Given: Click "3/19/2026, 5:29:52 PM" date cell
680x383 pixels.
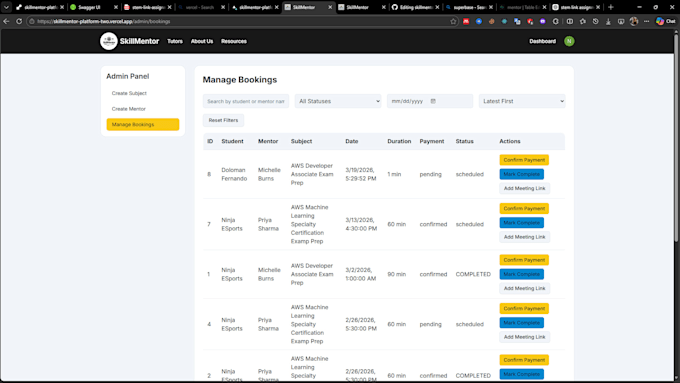Looking at the screenshot, I should point(360,174).
